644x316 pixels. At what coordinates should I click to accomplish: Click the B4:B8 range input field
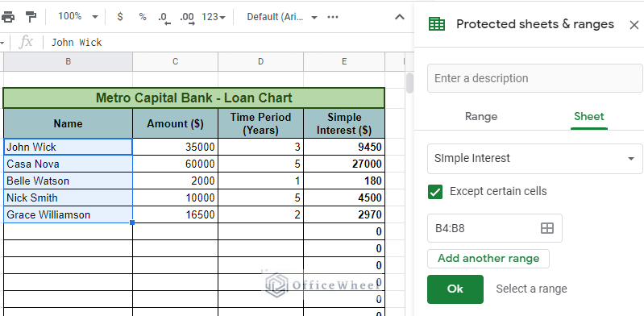(x=495, y=228)
